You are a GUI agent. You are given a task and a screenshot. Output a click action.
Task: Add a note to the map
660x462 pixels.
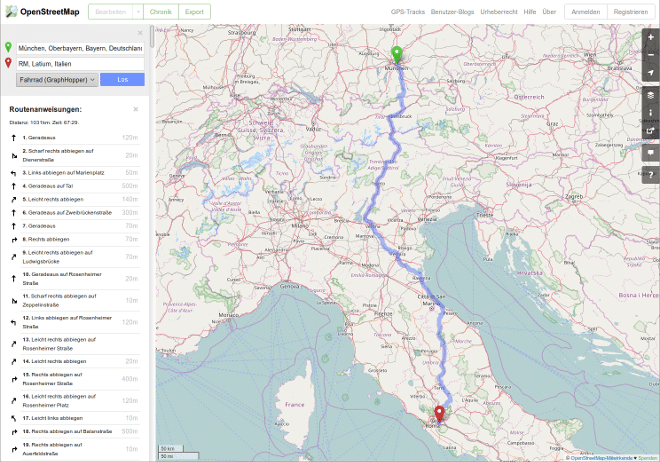coord(650,154)
